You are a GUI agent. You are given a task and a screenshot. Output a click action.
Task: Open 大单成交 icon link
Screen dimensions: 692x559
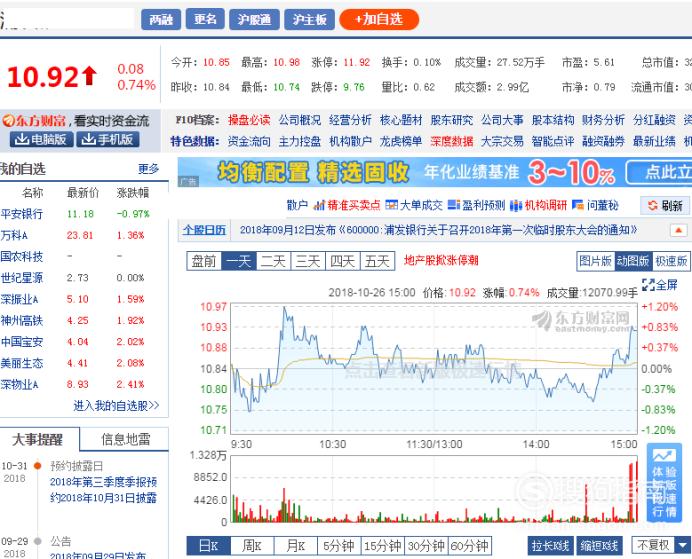[414, 205]
